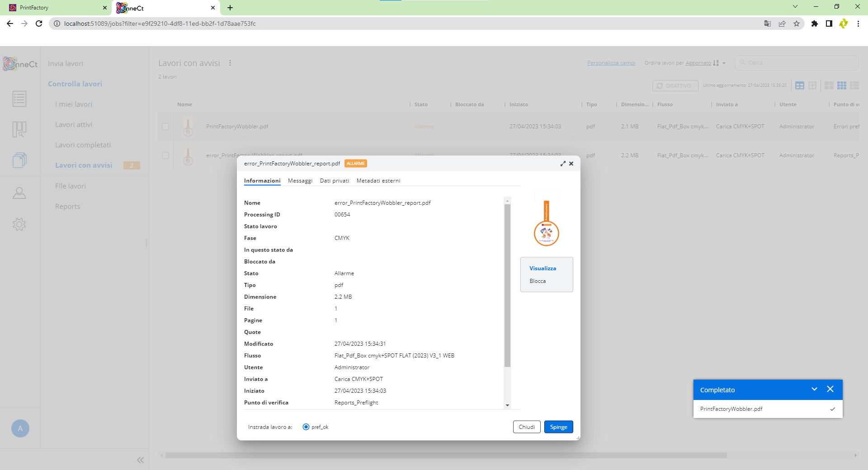This screenshot has height=470, width=868.
Task: Dismiss the Completato notification panel
Action: (x=830, y=389)
